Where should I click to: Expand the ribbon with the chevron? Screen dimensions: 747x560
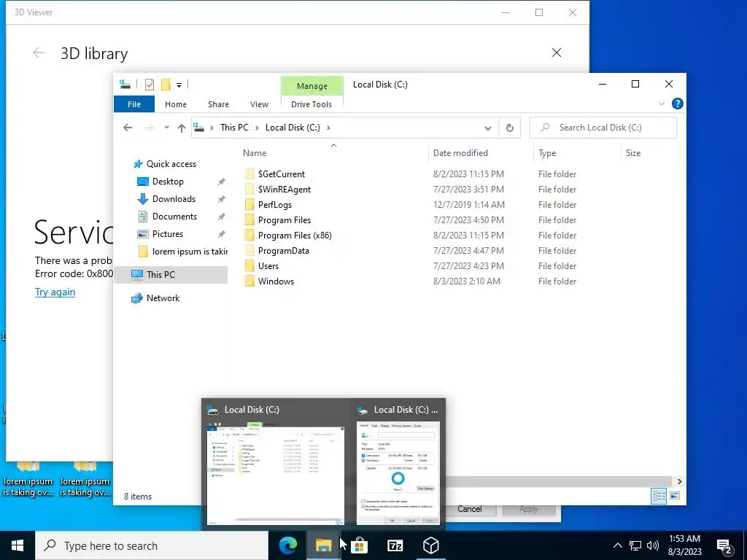661,104
